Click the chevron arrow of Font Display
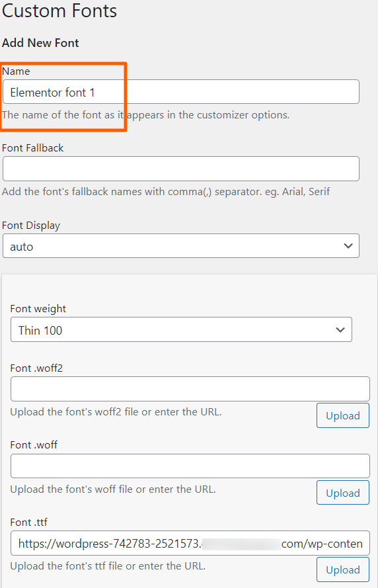 click(x=348, y=246)
